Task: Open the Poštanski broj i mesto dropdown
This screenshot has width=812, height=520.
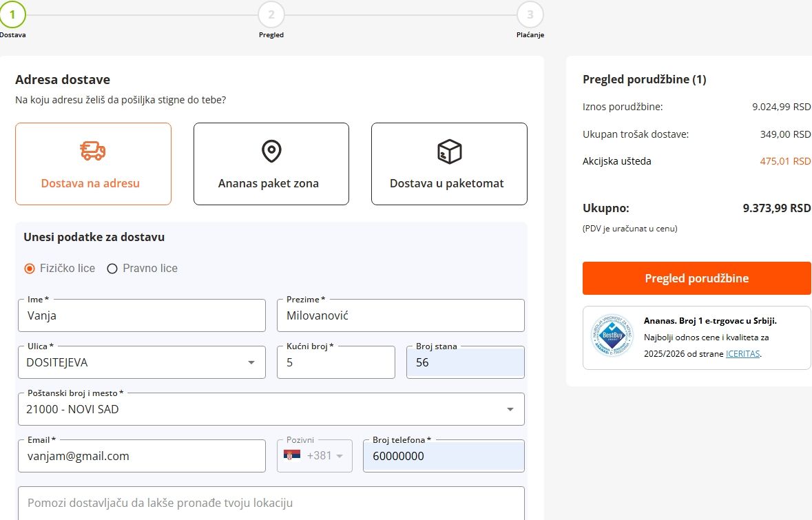Action: 510,410
